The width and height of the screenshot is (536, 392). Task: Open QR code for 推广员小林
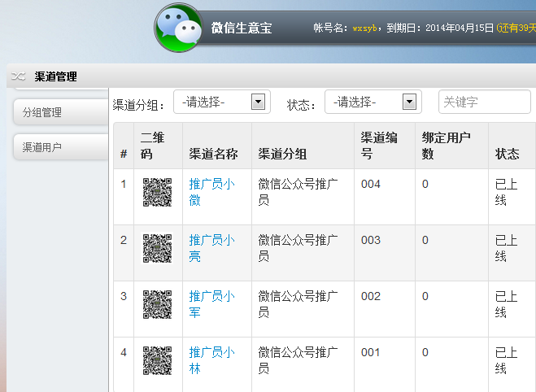pyautogui.click(x=157, y=361)
